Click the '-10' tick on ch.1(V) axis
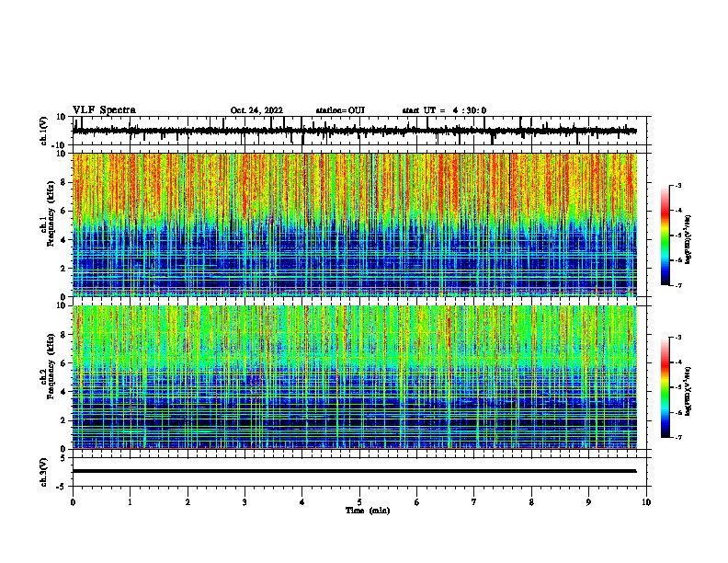Viewport: 728px width, 563px height. pyautogui.click(x=60, y=145)
